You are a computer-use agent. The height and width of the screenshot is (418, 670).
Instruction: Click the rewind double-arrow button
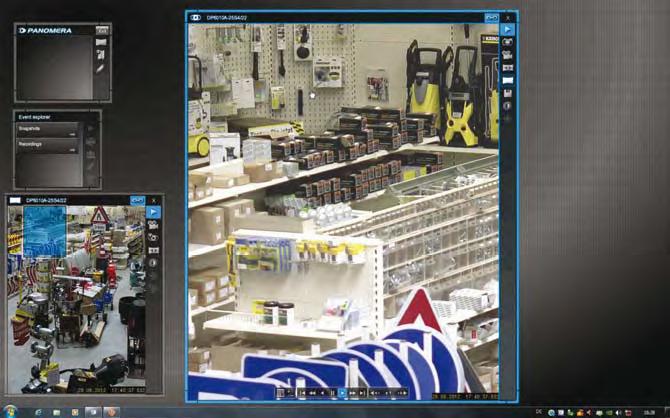pyautogui.click(x=312, y=393)
